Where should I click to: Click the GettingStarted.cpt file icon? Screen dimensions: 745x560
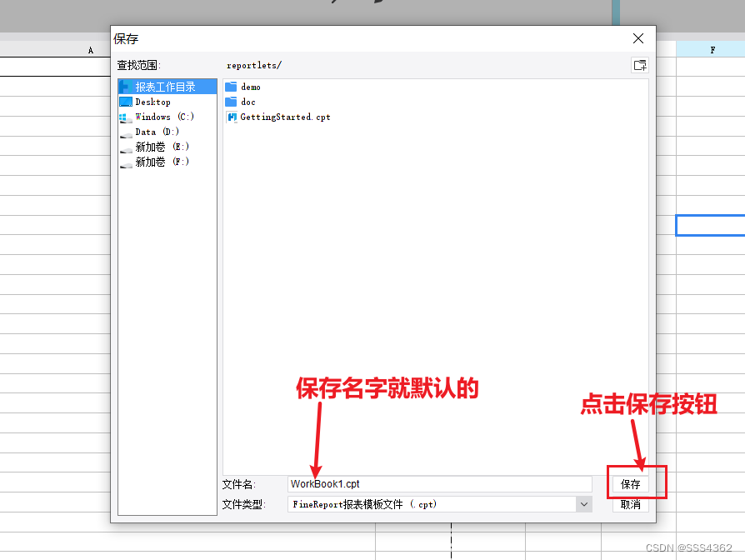click(x=232, y=117)
